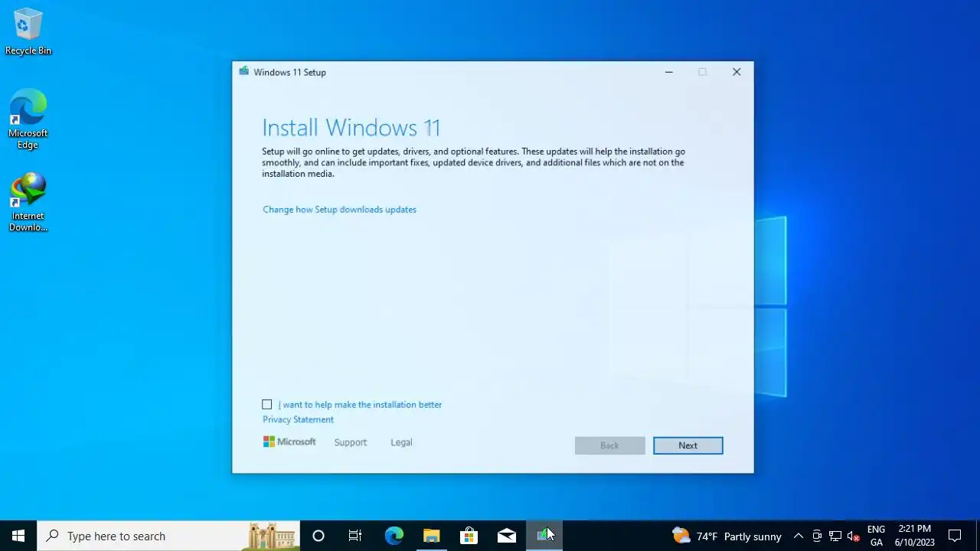The image size is (980, 551).
Task: Open Microsoft Store from the taskbar
Action: [469, 536]
